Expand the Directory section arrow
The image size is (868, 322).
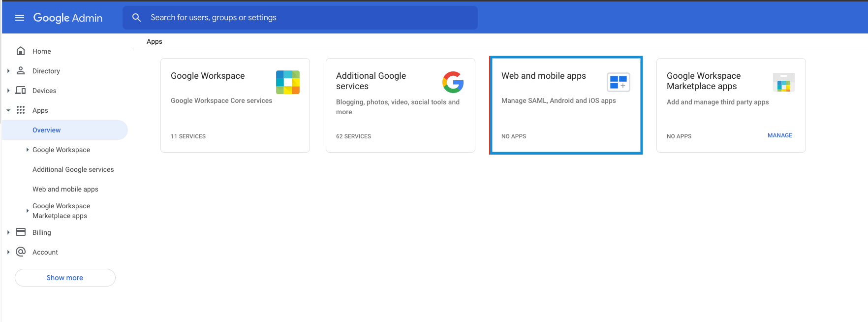coord(8,71)
